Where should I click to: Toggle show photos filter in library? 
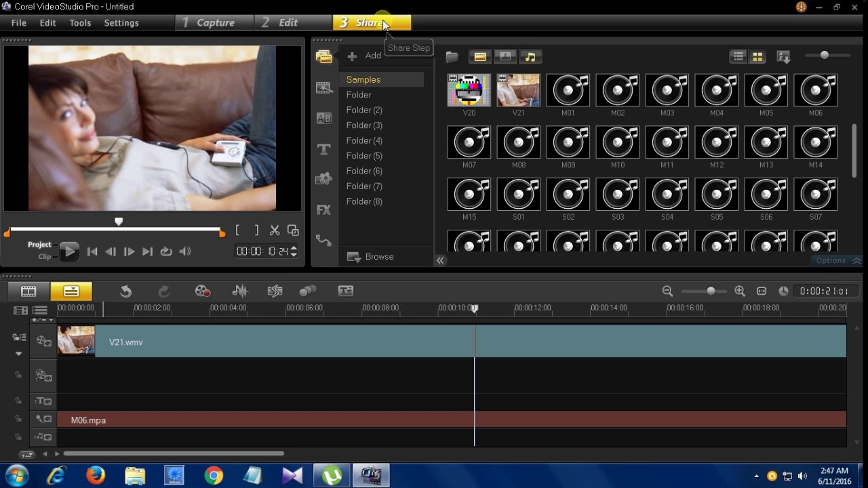[505, 57]
